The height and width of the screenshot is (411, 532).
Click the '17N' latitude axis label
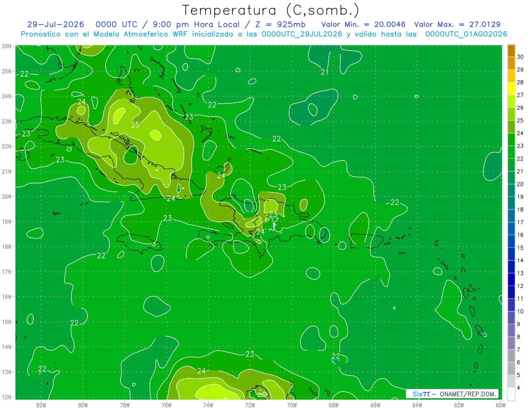click(x=7, y=272)
